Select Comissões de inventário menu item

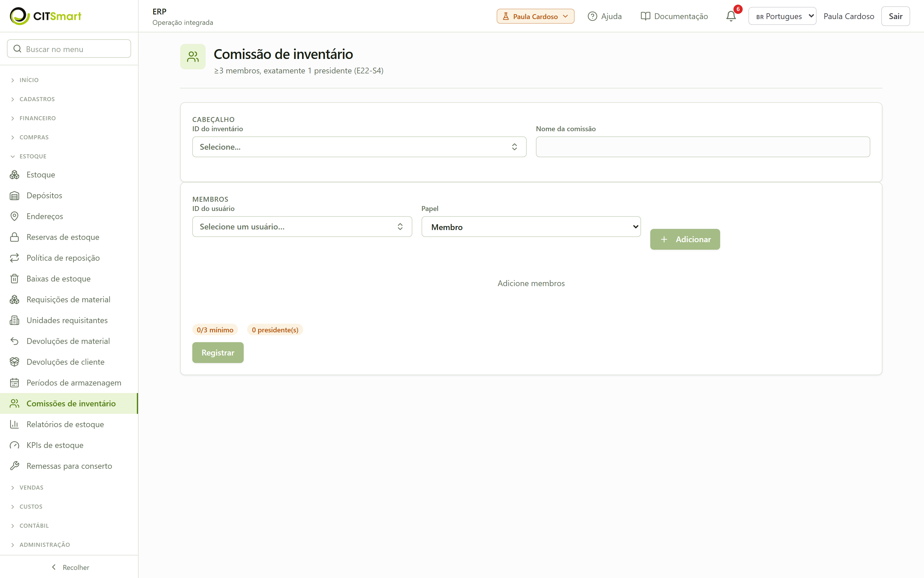coord(69,404)
